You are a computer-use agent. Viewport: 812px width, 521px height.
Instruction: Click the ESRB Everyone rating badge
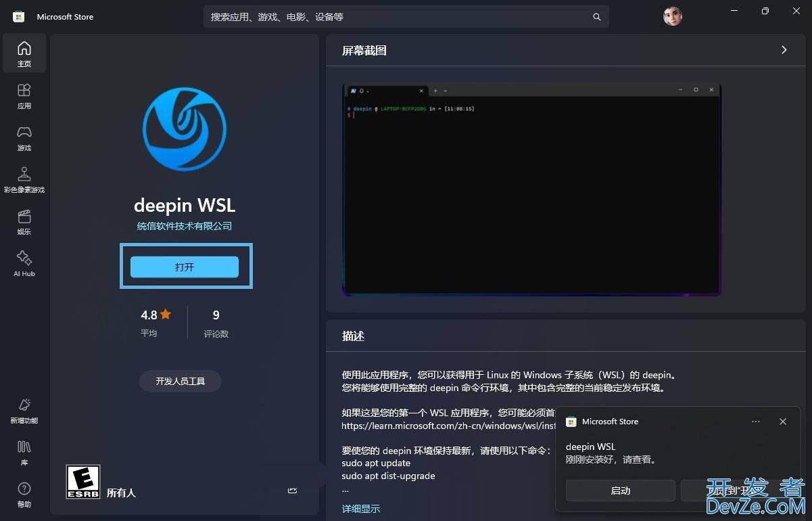[83, 482]
